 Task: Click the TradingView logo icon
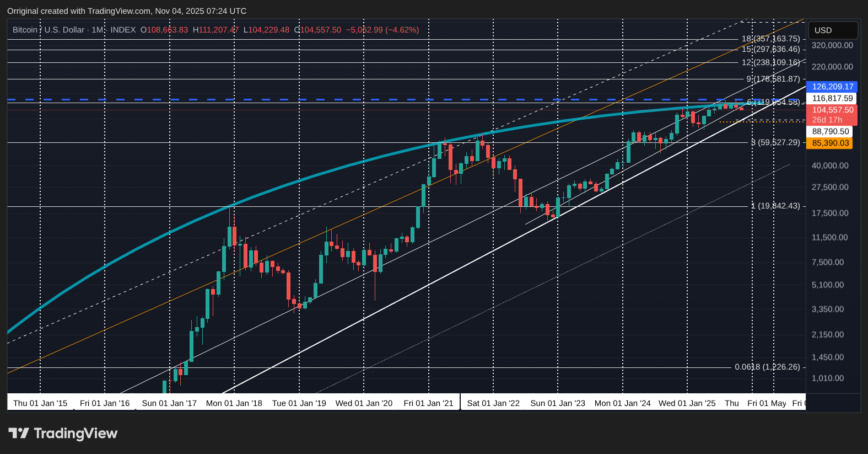coord(18,433)
